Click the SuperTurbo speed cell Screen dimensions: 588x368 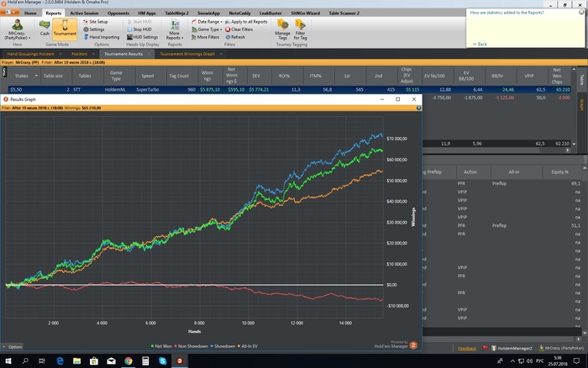pyautogui.click(x=147, y=90)
